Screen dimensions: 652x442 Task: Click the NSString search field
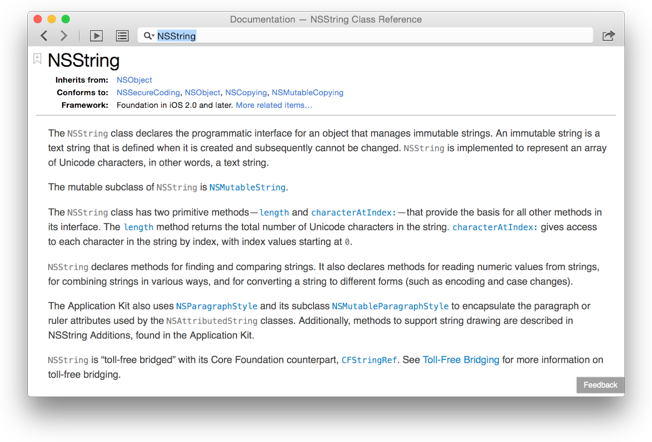pos(365,36)
